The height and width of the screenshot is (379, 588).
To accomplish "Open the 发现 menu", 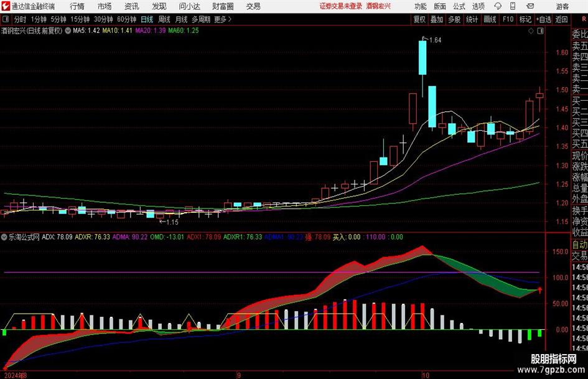I will coord(159,6).
